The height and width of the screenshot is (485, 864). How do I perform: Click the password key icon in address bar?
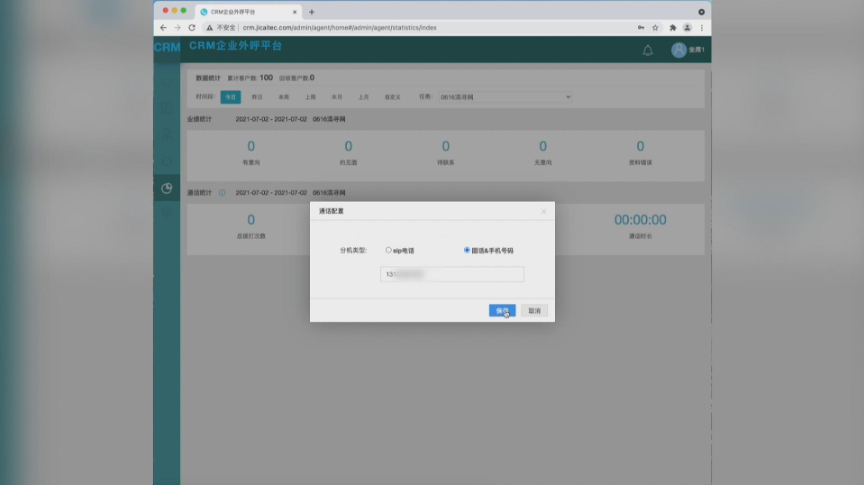(x=641, y=28)
